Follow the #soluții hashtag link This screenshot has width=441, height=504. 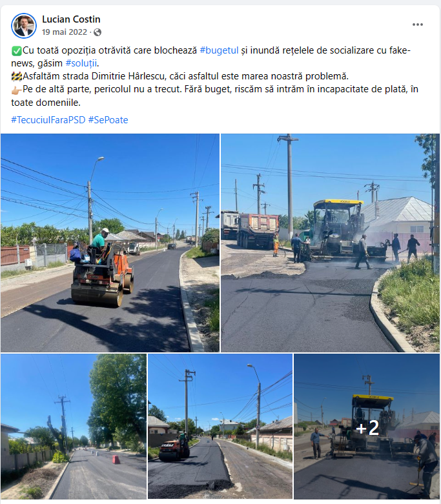click(81, 63)
